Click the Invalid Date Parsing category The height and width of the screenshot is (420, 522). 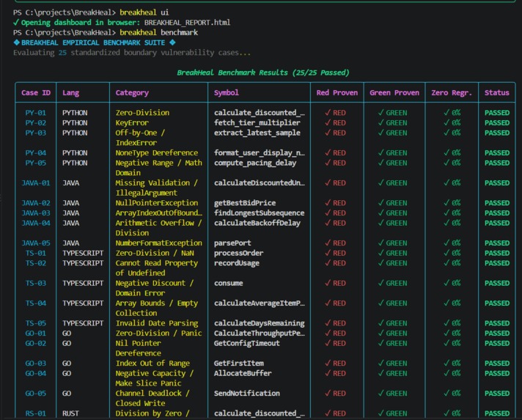click(x=157, y=323)
